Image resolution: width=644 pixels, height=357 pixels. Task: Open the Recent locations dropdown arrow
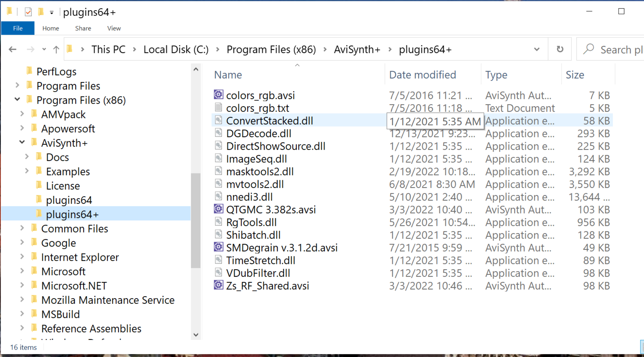click(x=44, y=49)
